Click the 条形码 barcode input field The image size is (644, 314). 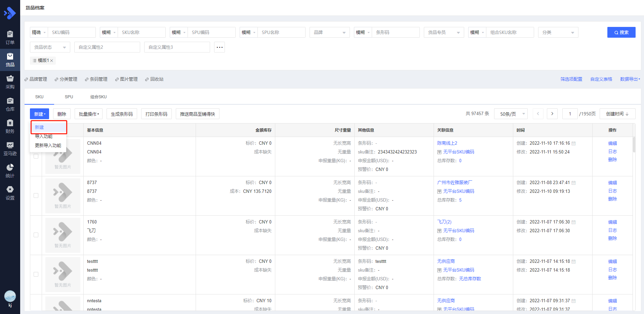(x=396, y=32)
